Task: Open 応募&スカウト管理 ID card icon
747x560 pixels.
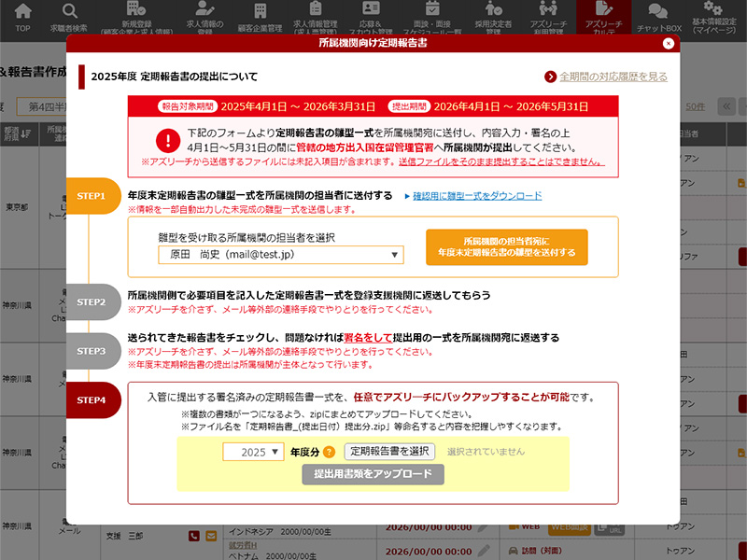Action: coord(371,8)
